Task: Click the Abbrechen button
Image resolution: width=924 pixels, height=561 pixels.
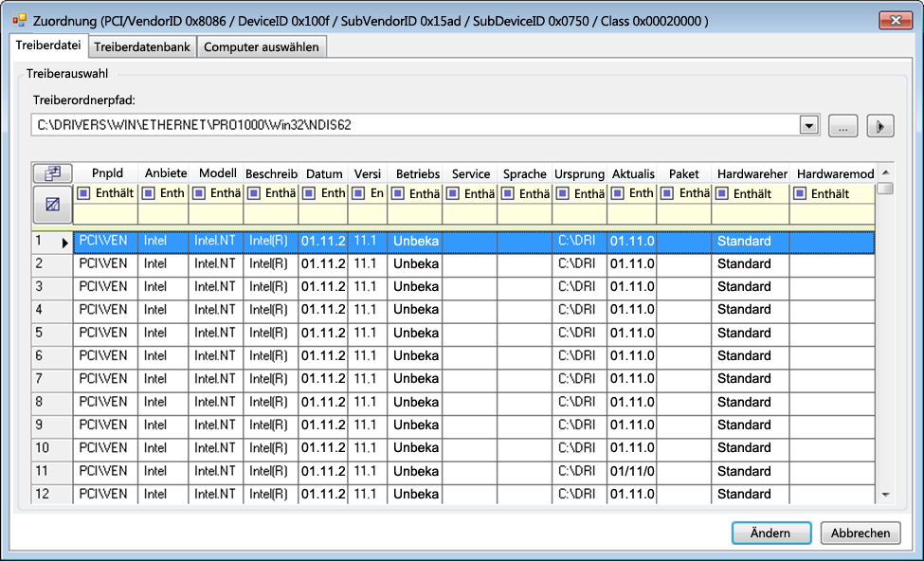Action: [x=861, y=533]
